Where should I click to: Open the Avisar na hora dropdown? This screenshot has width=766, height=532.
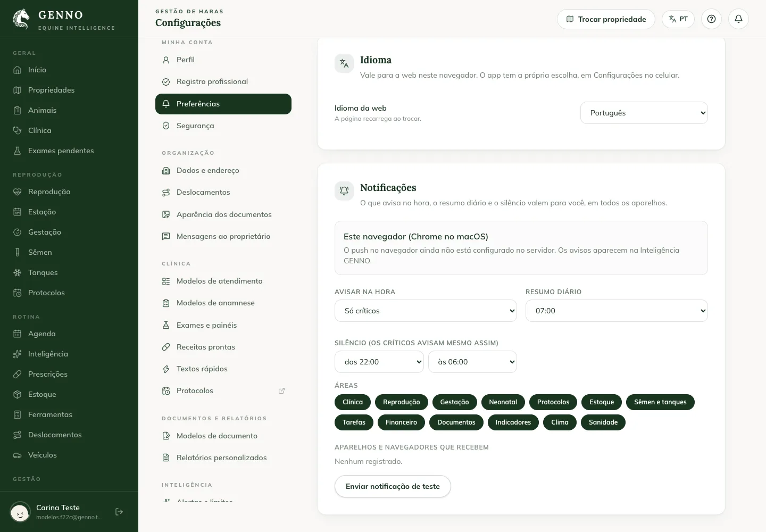tap(426, 311)
